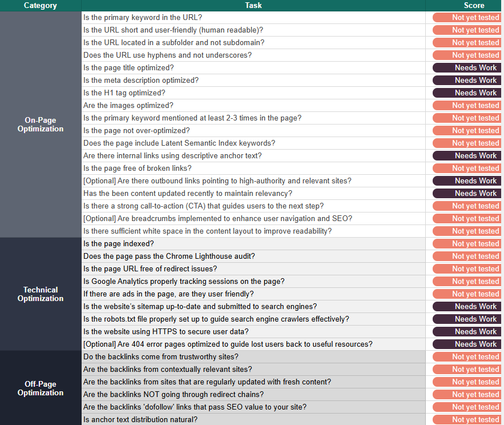Open sitemap row's Needs Work score chip
The width and height of the screenshot is (504, 425).
466,307
